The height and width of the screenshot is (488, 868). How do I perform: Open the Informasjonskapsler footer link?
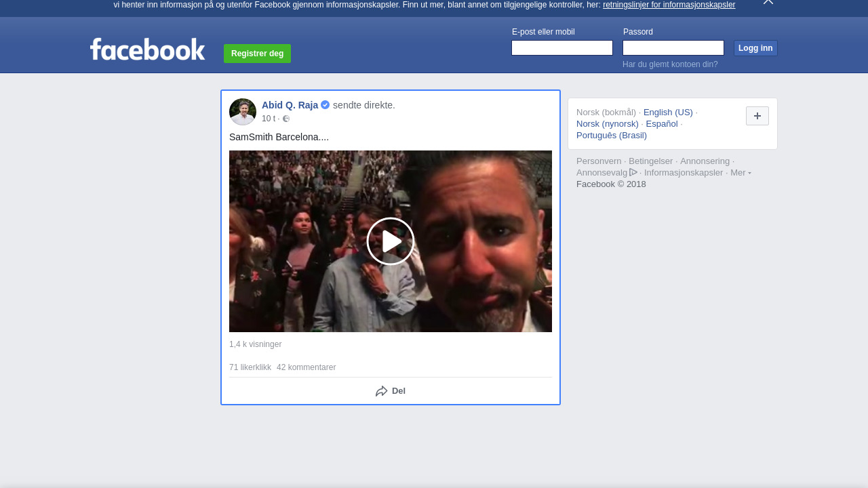click(x=684, y=173)
